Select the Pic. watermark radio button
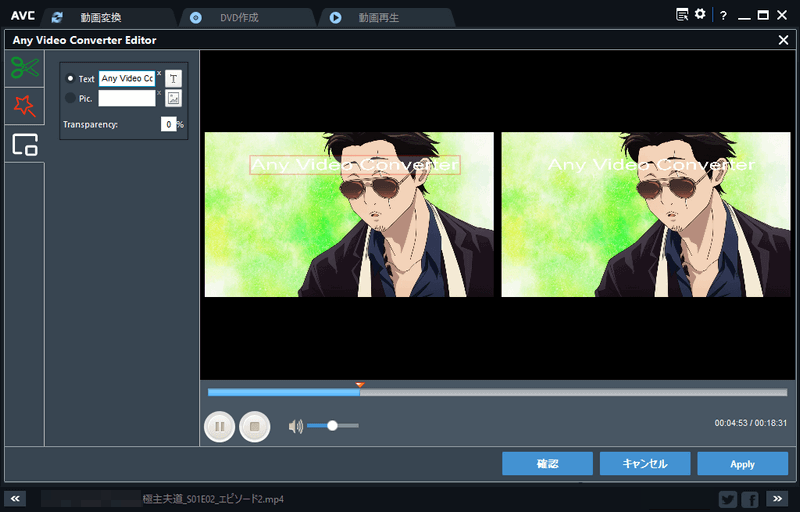The image size is (800, 512). tap(70, 98)
